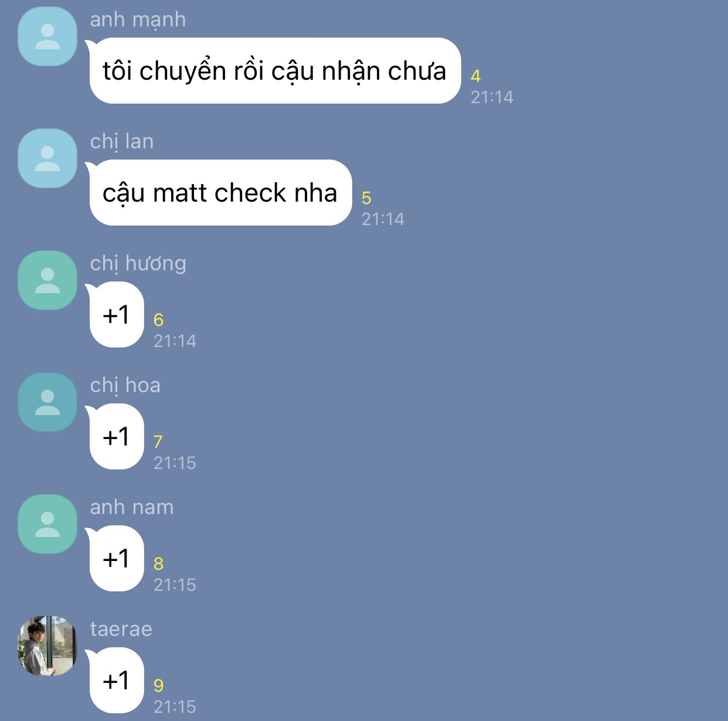
Task: Select the 'cậu matt check nha' message
Action: tap(220, 193)
